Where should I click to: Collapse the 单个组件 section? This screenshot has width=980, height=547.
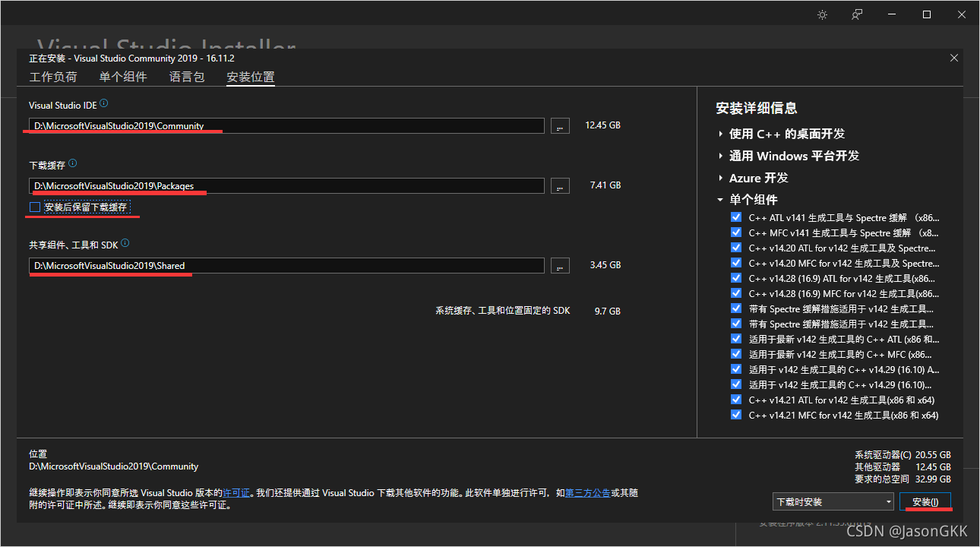pyautogui.click(x=720, y=200)
